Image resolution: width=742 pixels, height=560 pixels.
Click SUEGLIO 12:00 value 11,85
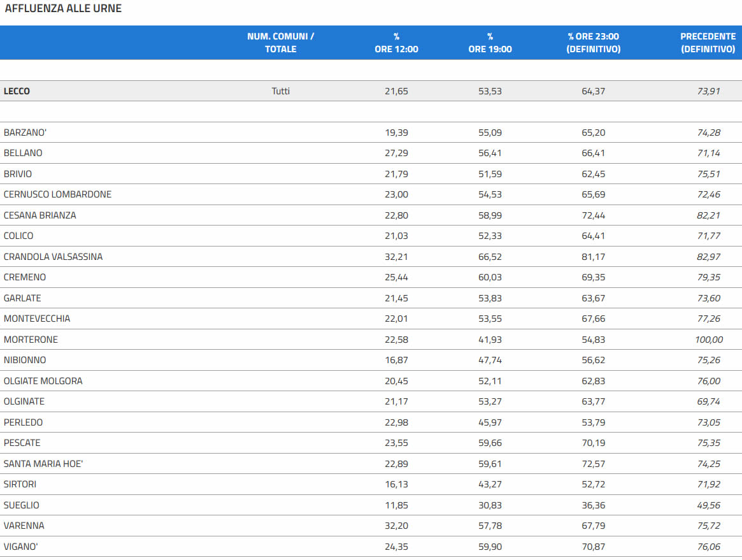click(397, 505)
